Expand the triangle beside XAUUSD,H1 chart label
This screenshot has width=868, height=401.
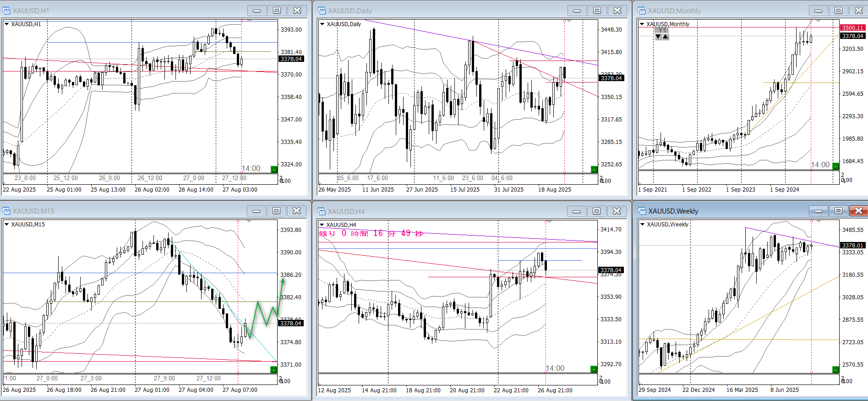(x=7, y=24)
